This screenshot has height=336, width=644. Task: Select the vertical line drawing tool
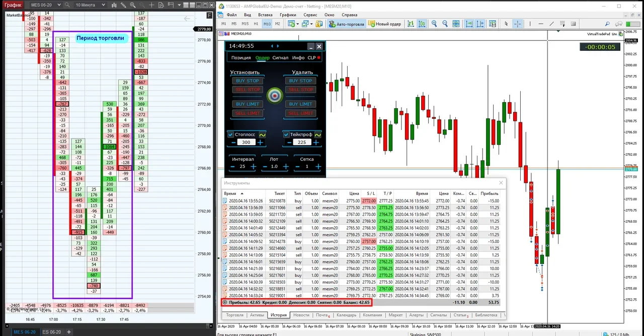click(x=530, y=24)
